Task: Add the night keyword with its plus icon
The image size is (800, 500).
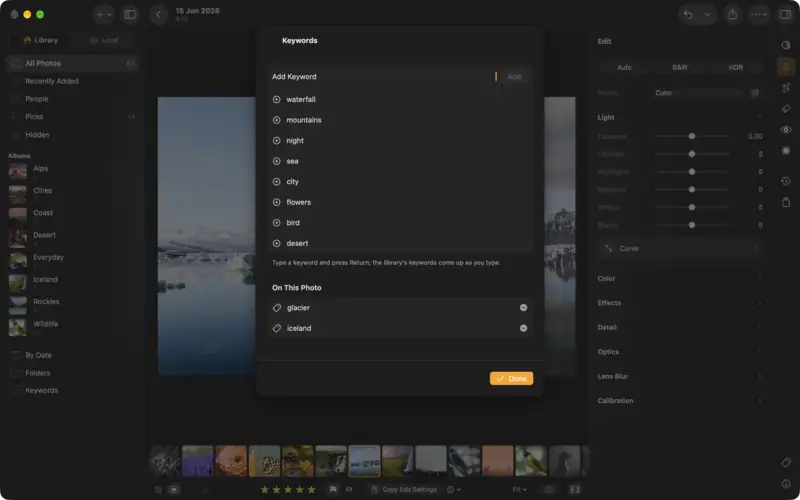Action: (x=277, y=140)
